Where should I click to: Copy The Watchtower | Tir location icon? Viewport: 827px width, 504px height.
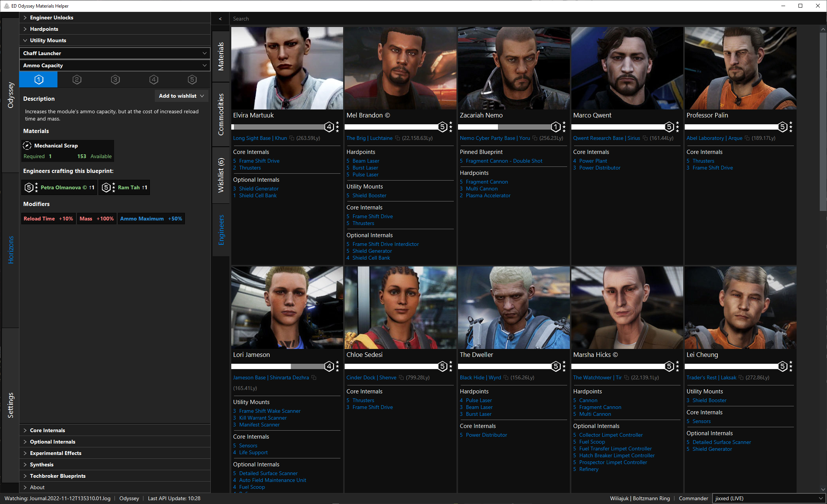click(627, 377)
